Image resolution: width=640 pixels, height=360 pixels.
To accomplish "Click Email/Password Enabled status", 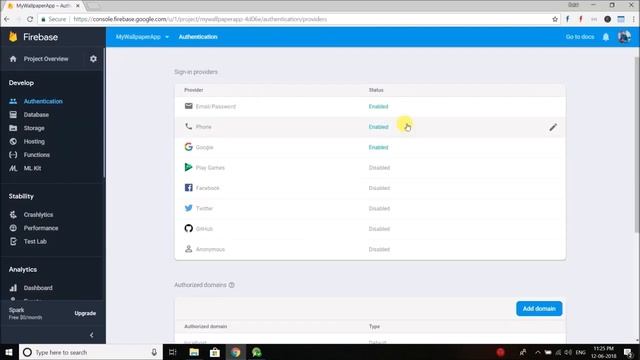I will (x=378, y=107).
